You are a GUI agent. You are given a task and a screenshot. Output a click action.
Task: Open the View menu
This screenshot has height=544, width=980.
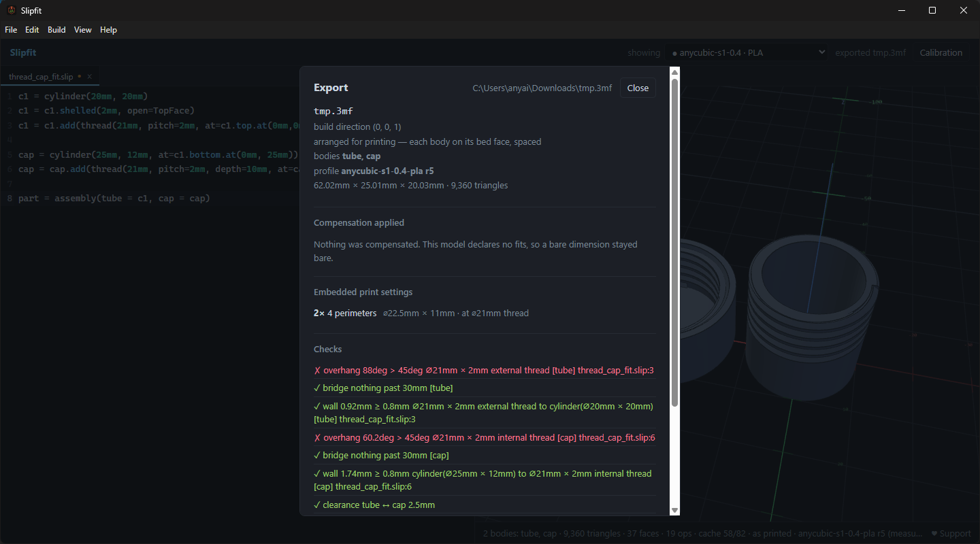[x=83, y=30]
